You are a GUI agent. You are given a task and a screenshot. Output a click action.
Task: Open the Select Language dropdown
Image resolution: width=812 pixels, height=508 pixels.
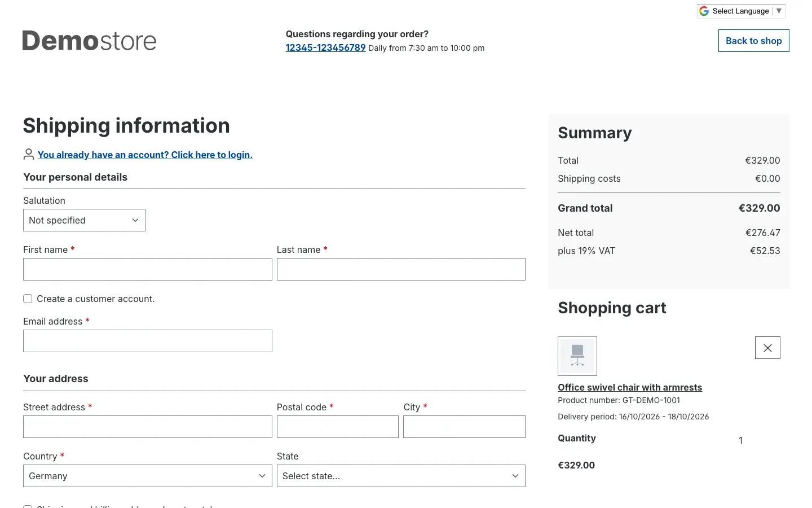click(741, 11)
